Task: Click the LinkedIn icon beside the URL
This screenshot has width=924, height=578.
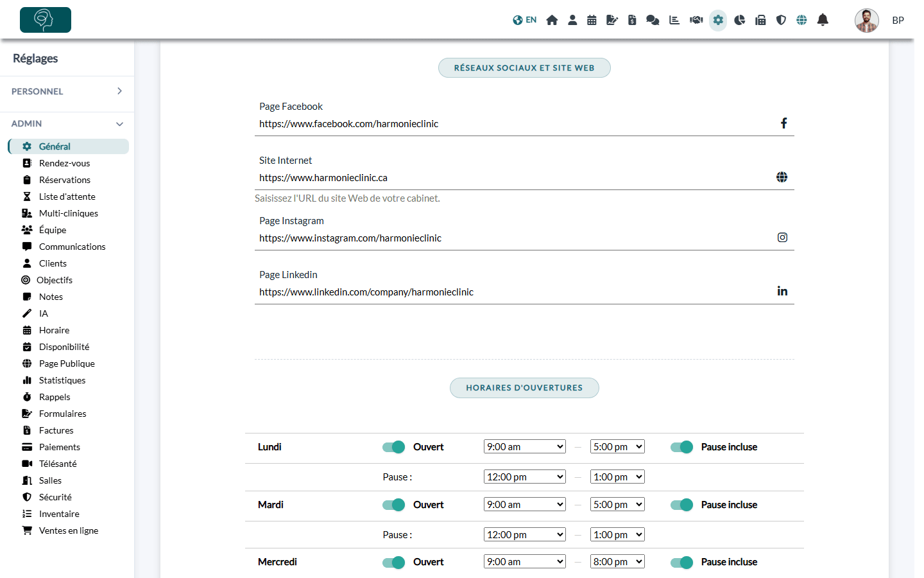Action: 782,292
